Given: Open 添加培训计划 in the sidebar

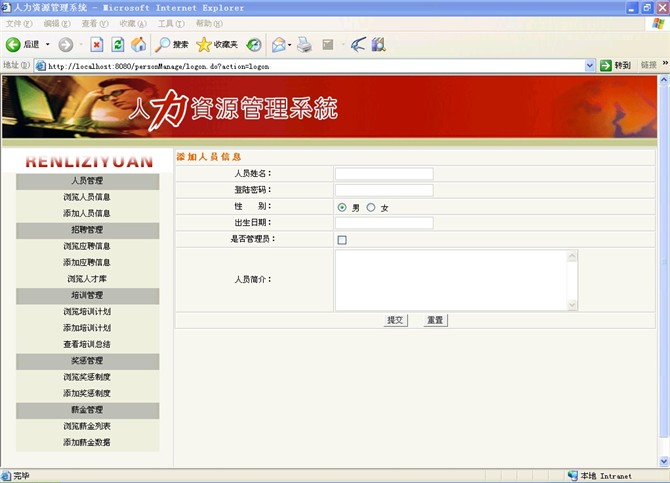Looking at the screenshot, I should [x=87, y=328].
